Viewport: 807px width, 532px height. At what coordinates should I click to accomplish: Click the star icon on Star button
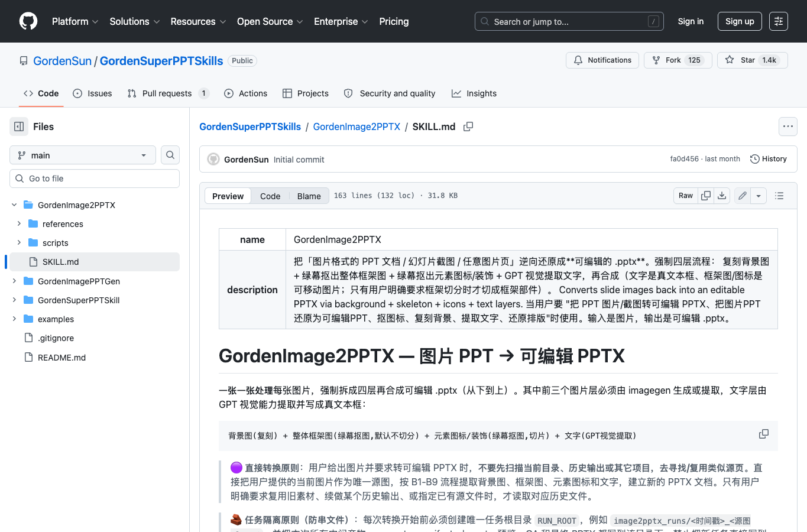[730, 60]
